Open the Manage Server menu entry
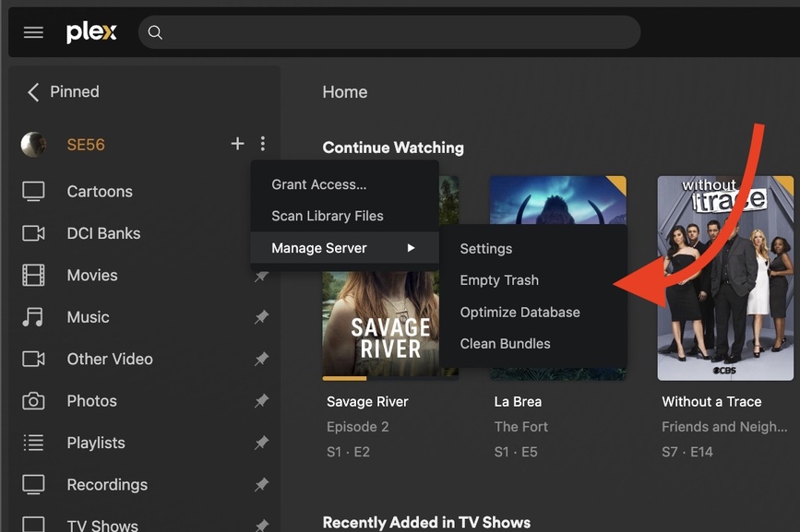 tap(345, 248)
